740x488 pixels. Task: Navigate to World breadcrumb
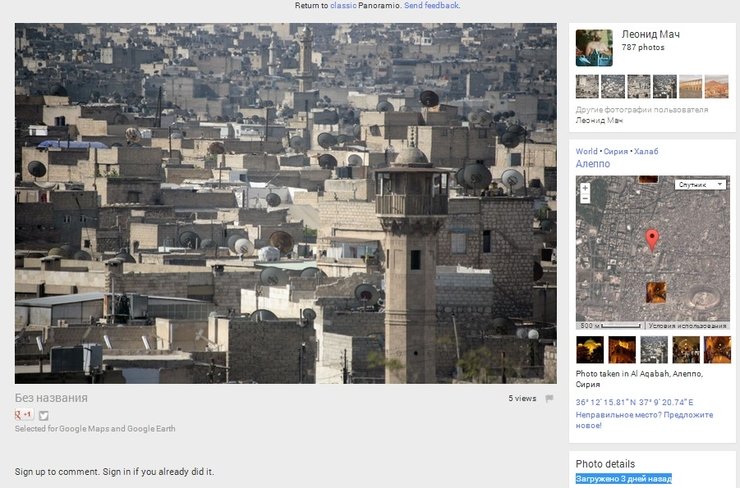[x=586, y=151]
